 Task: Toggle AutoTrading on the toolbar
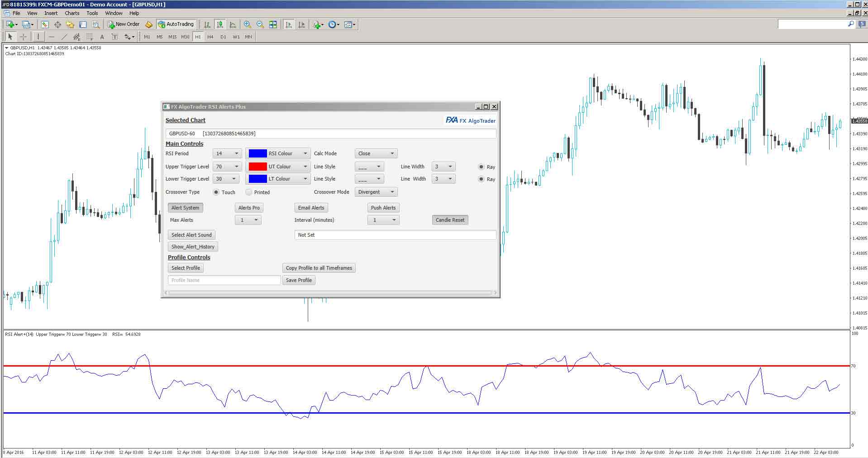[176, 24]
